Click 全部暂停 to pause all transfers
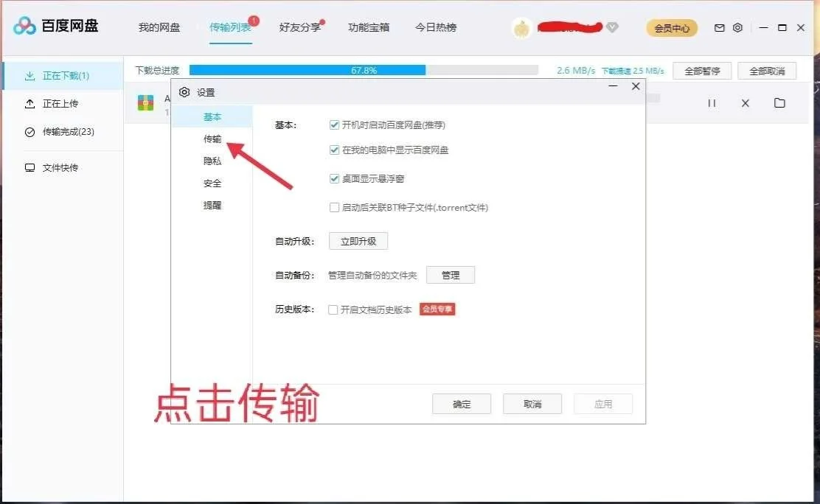820x504 pixels. (702, 69)
